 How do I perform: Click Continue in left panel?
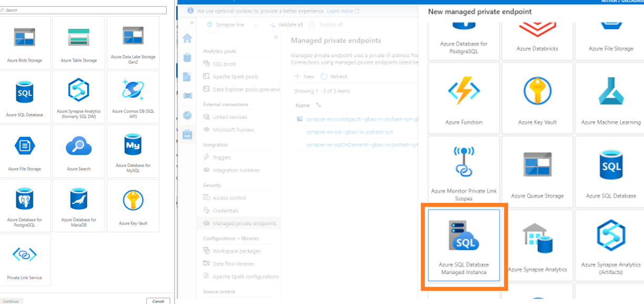11,301
